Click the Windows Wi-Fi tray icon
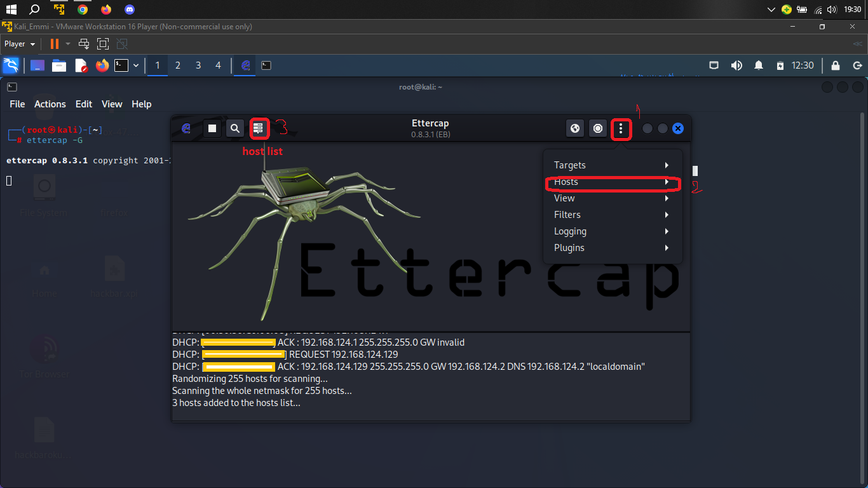Screen dimensions: 868x488 pyautogui.click(x=818, y=10)
